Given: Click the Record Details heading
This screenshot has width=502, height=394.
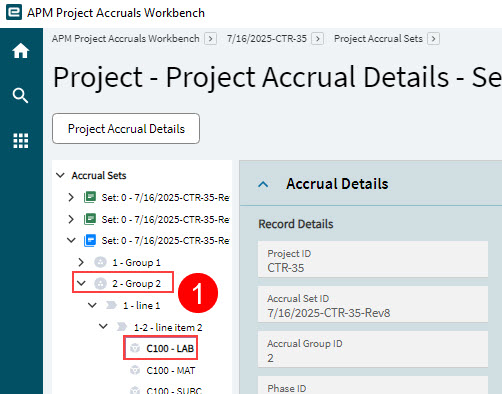Looking at the screenshot, I should coord(296,224).
